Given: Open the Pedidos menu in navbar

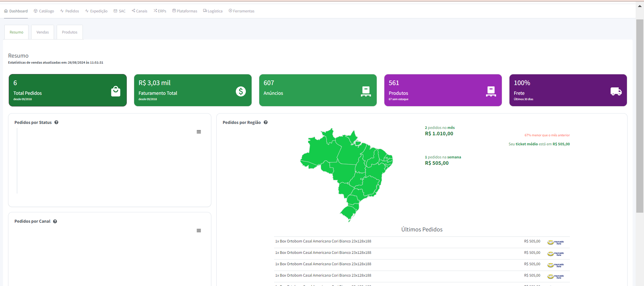Looking at the screenshot, I should pos(69,11).
